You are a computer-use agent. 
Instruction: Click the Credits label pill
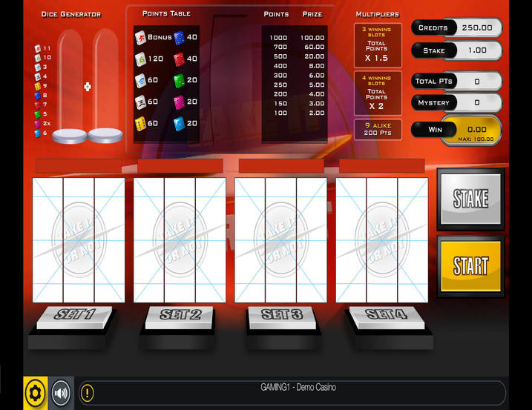433,28
